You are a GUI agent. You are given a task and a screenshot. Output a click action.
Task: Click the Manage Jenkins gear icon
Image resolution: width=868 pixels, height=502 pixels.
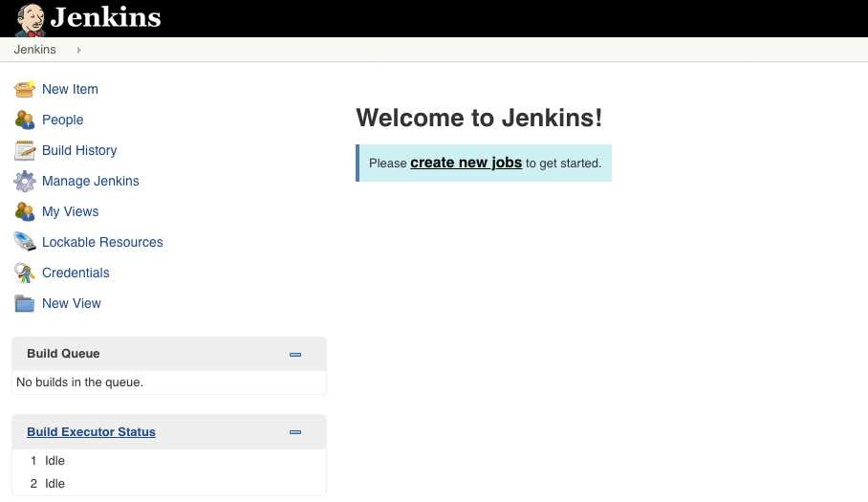click(24, 181)
